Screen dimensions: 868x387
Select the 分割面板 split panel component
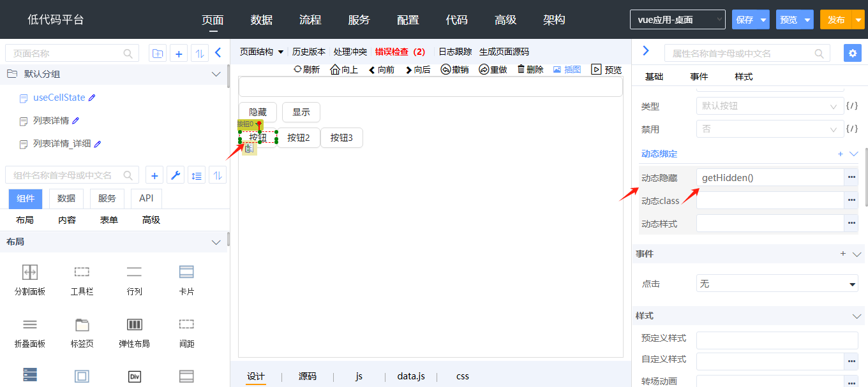tap(30, 279)
